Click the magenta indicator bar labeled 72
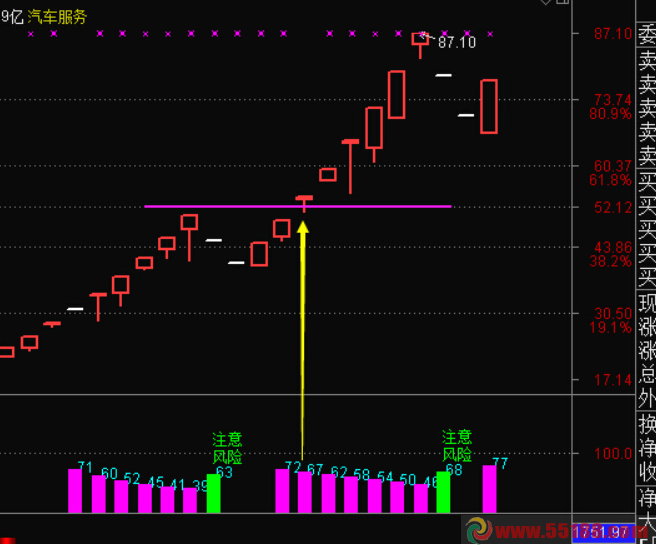Image resolution: width=656 pixels, height=545 pixels. coord(282,491)
